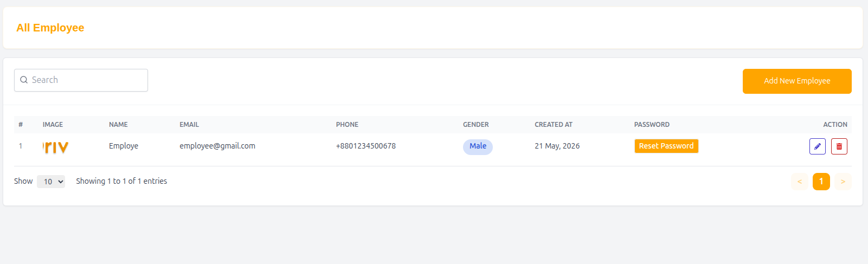
Task: Sort by the EMAIL column header
Action: click(189, 125)
